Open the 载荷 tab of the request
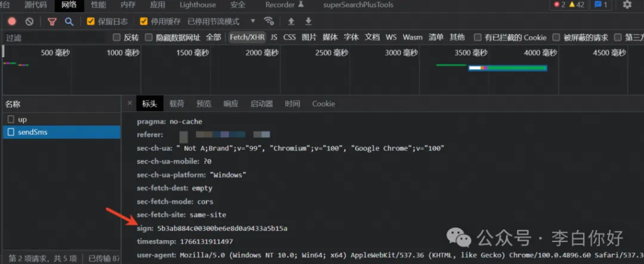This screenshot has height=264, width=644. (177, 104)
